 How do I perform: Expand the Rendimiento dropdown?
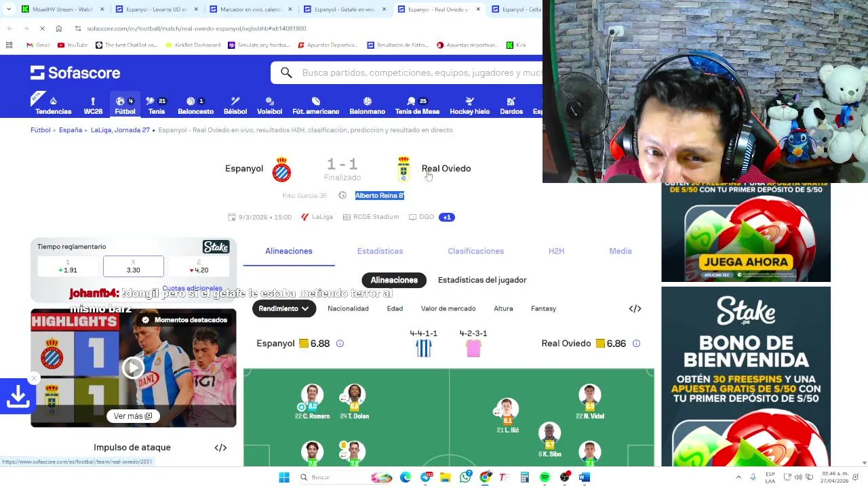(x=283, y=308)
